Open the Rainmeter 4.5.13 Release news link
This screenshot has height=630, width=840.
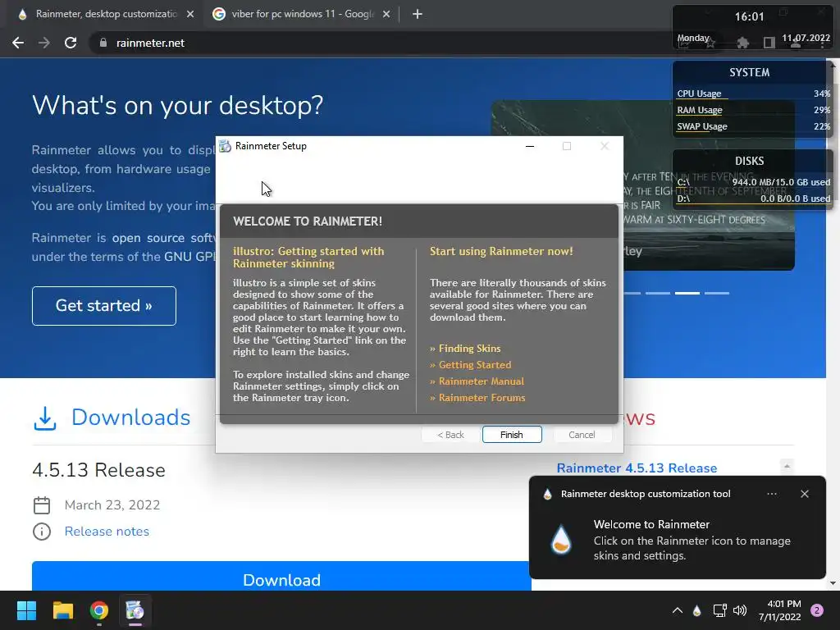click(637, 468)
